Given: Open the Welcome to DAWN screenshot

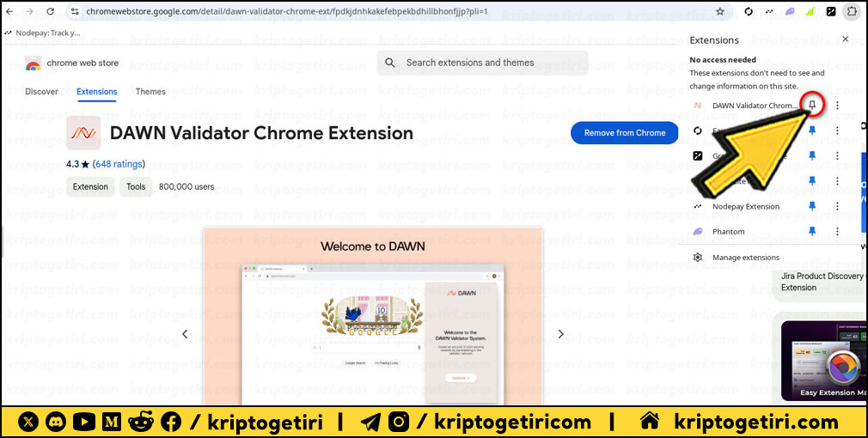Looking at the screenshot, I should point(373,316).
